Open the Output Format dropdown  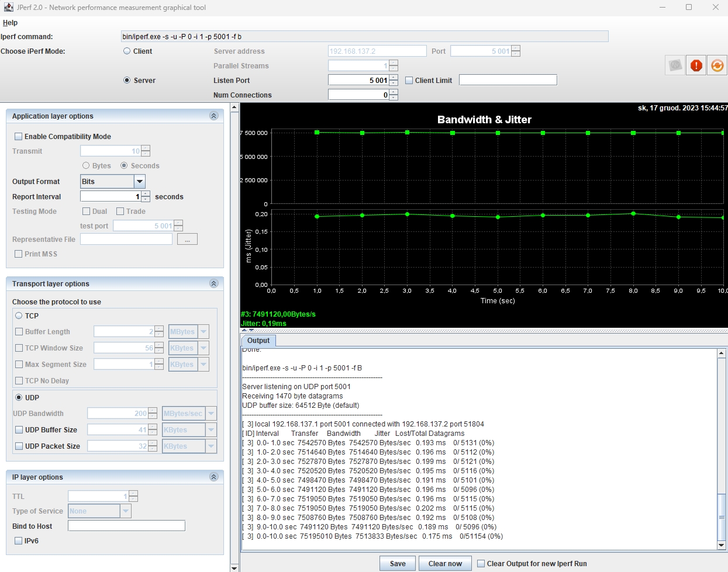coord(140,182)
